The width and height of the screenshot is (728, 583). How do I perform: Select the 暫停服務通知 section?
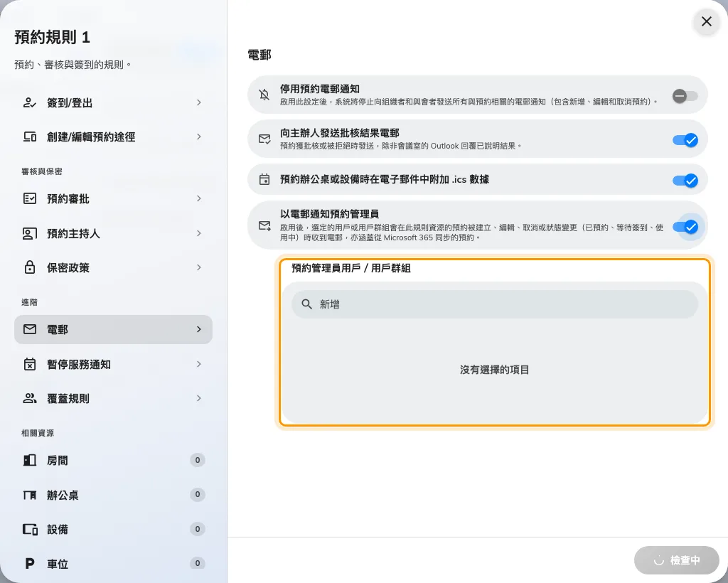click(113, 364)
